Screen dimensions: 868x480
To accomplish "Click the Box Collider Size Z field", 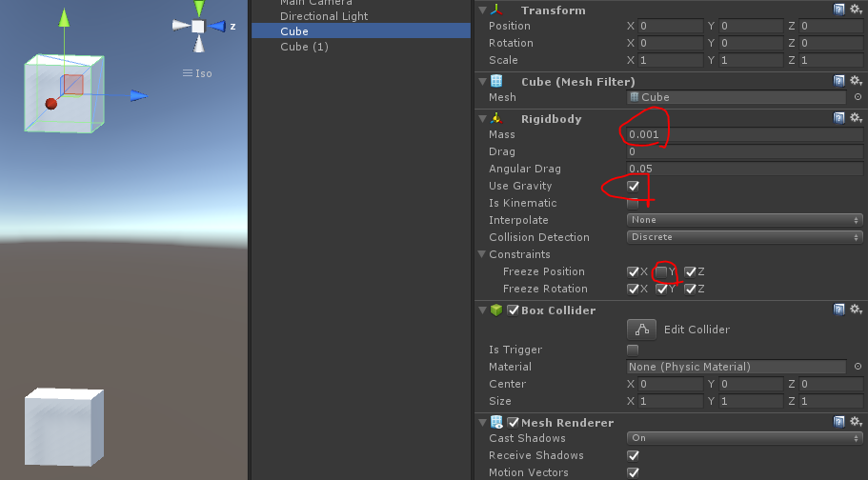I will tap(832, 401).
